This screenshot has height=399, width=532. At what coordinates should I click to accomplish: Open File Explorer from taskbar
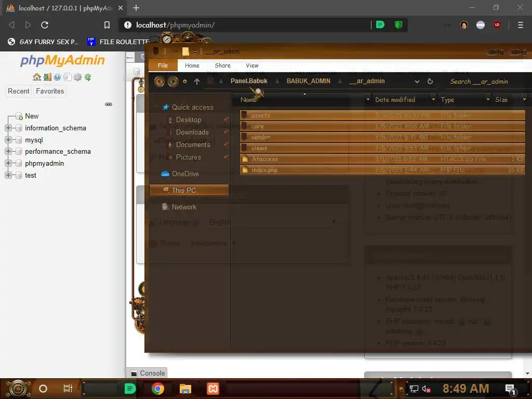click(185, 389)
